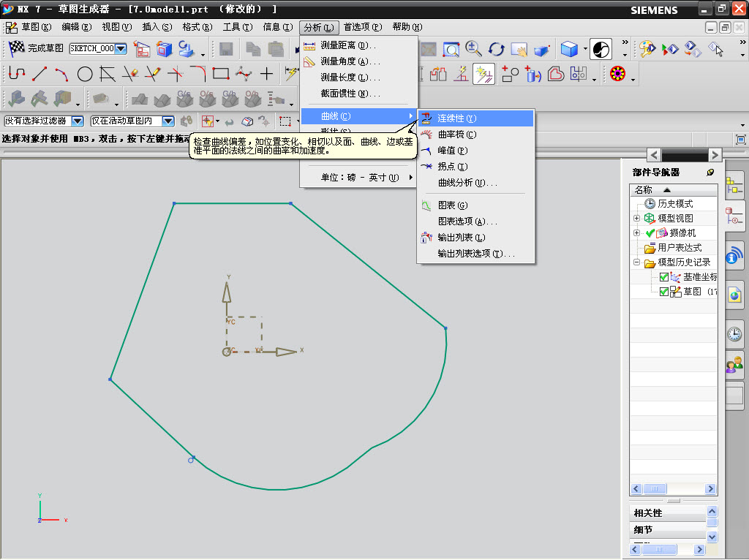Choose 曲率梳 from curve submenu
Viewport: 749px width, 560px height.
475,135
